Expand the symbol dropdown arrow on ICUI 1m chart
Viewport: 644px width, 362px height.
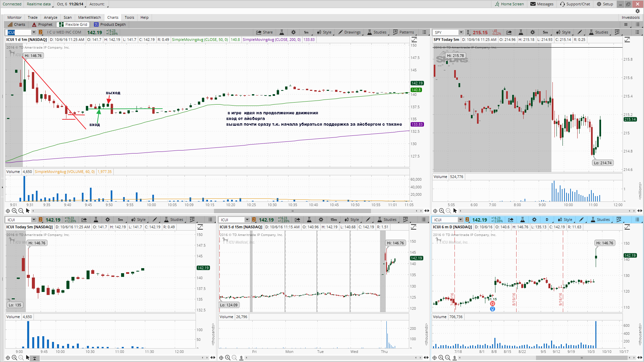coord(34,32)
